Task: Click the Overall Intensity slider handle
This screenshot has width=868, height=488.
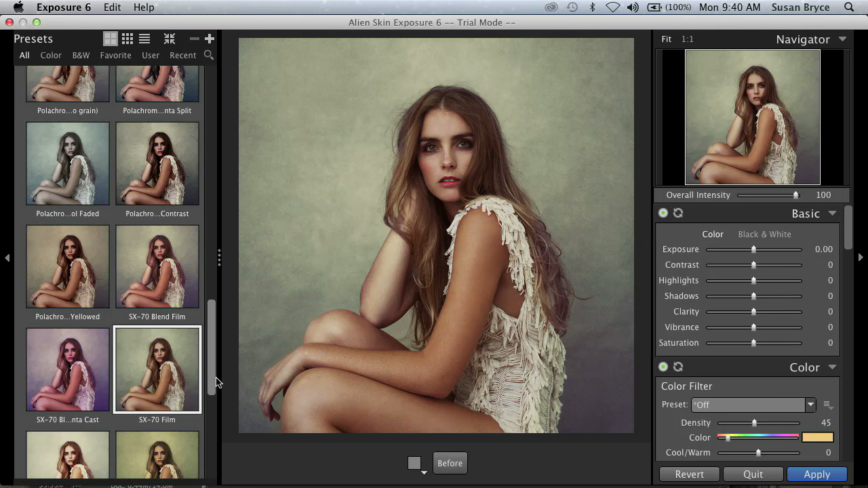Action: coord(796,195)
